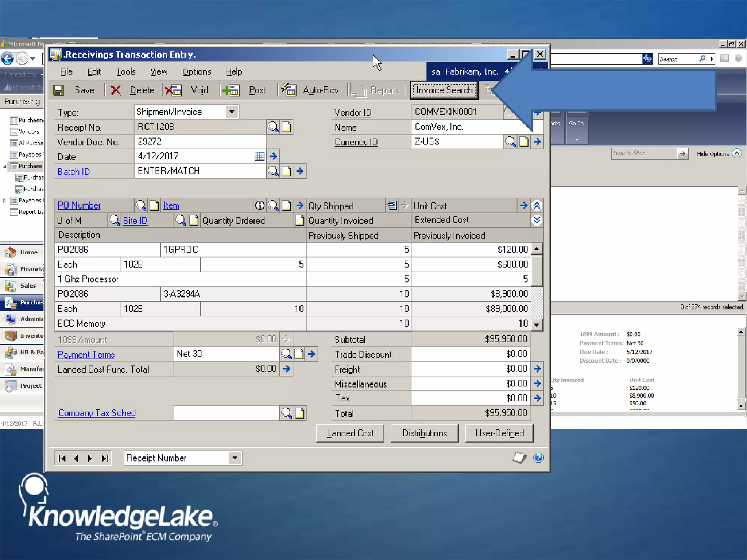Click the Auto-Rcv lightning icon
The width and height of the screenshot is (747, 560).
(x=289, y=90)
